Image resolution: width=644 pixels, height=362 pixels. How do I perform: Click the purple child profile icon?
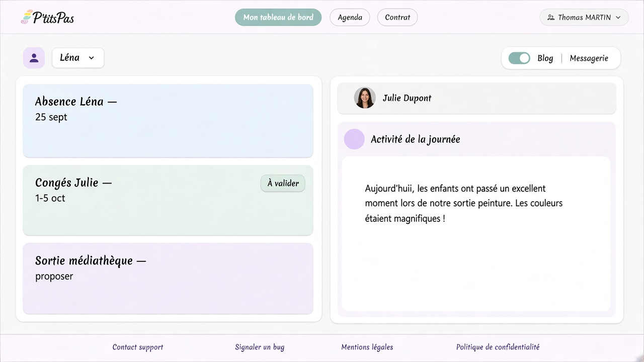[x=34, y=58]
